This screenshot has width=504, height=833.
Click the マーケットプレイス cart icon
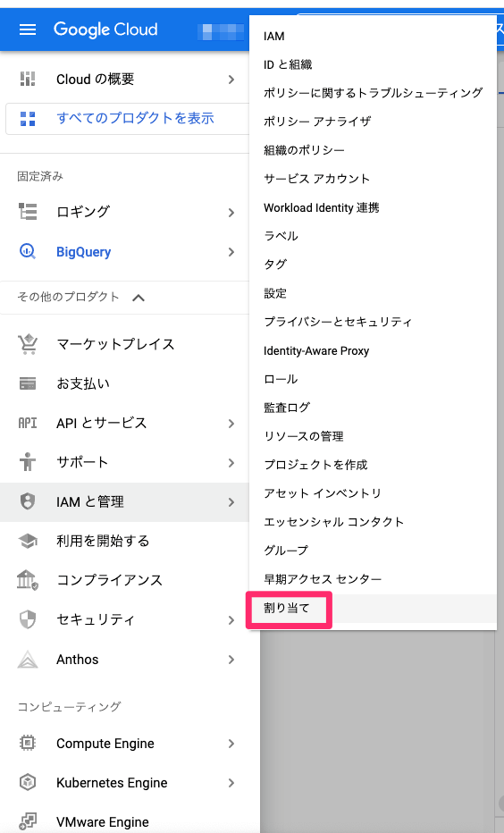pos(28,344)
